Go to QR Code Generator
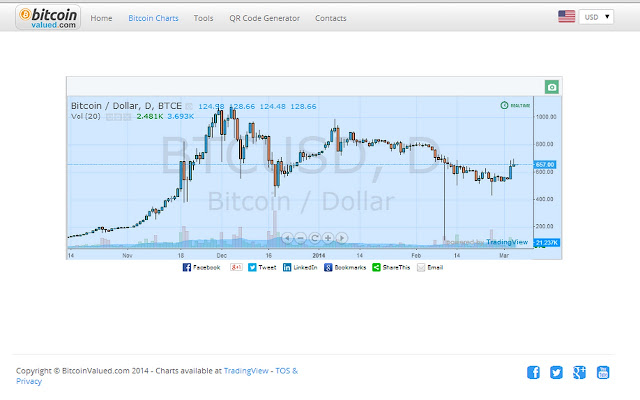This screenshot has width=640, height=400. point(264,18)
